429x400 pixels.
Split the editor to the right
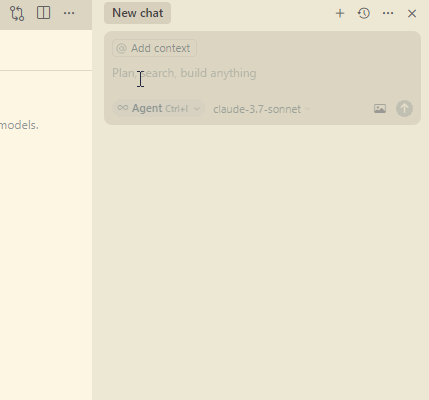click(43, 13)
